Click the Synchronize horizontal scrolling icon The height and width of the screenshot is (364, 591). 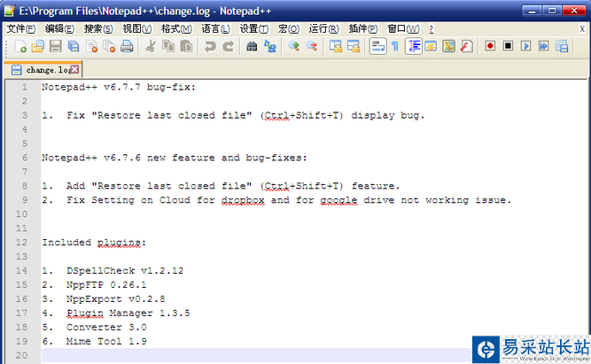pos(354,46)
